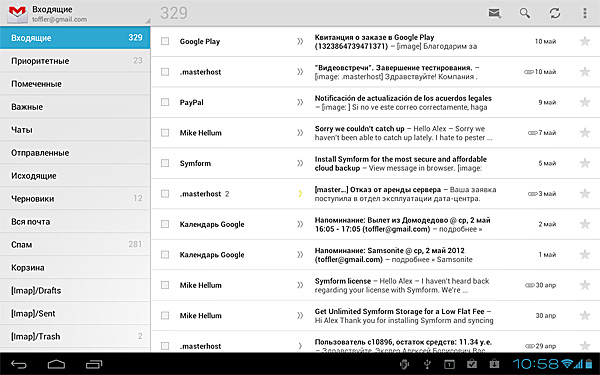
Task: Open the Приоритетные label
Action: (x=75, y=61)
